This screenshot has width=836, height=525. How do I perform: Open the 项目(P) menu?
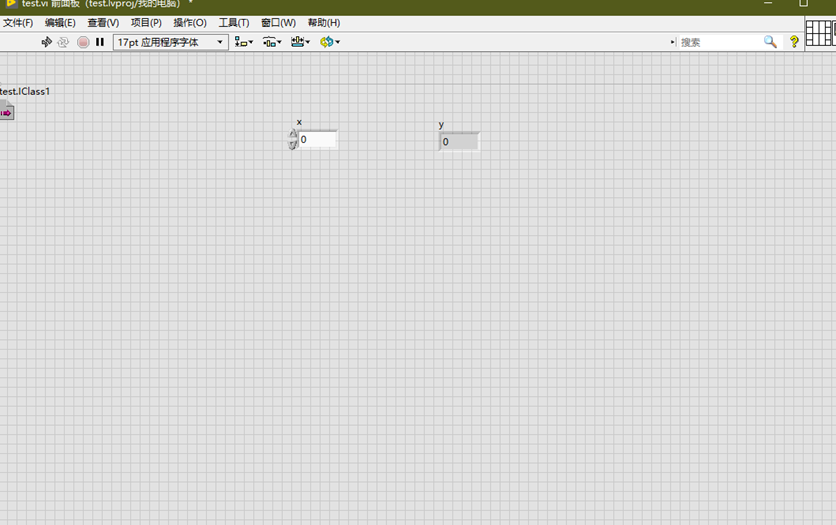146,22
